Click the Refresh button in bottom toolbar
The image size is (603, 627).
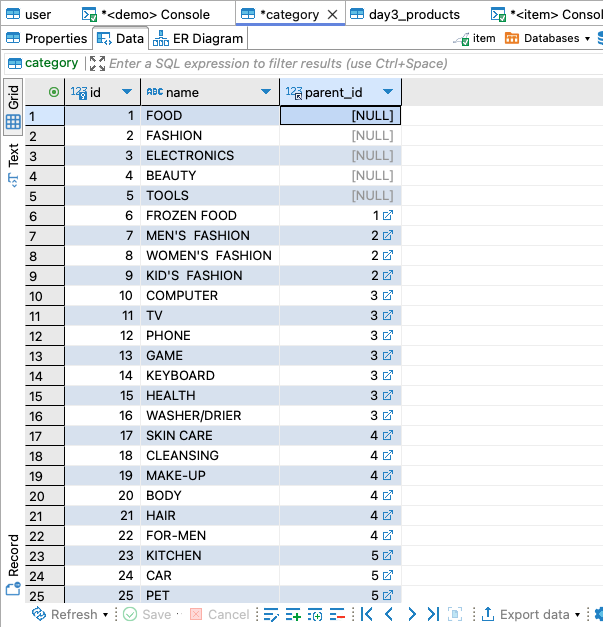(65, 614)
